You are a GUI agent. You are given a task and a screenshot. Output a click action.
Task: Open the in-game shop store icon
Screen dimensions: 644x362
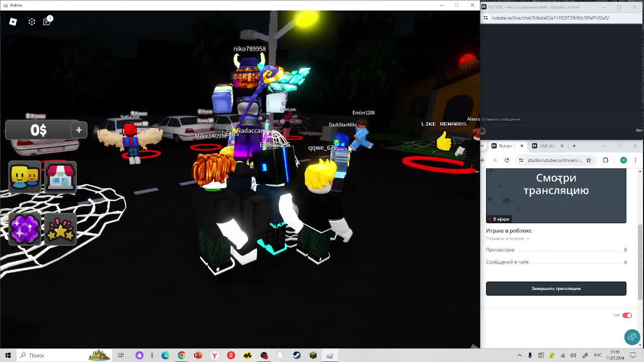click(x=60, y=177)
